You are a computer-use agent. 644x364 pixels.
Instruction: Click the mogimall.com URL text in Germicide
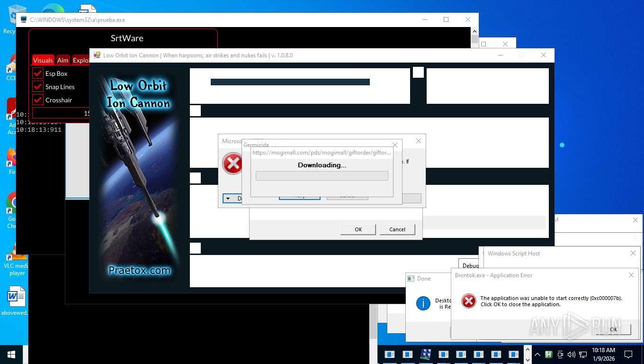[322, 153]
